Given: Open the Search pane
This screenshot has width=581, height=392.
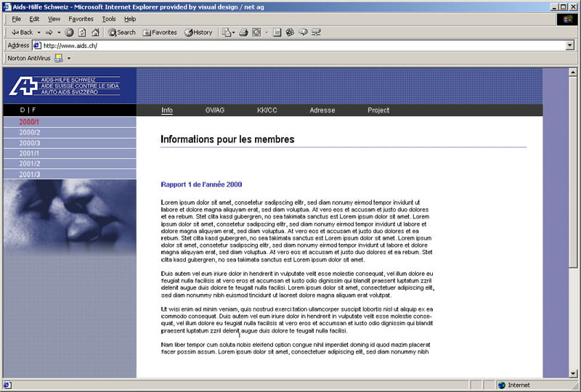Looking at the screenshot, I should (121, 33).
